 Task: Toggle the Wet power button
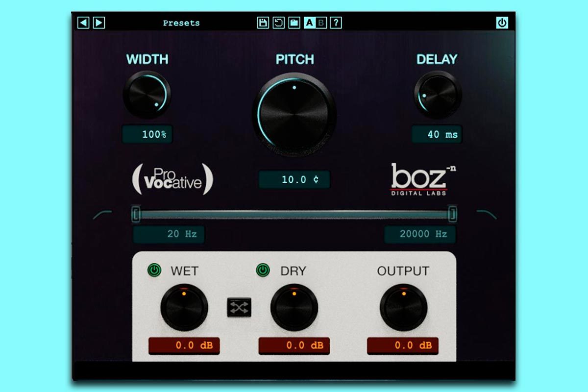pyautogui.click(x=154, y=270)
